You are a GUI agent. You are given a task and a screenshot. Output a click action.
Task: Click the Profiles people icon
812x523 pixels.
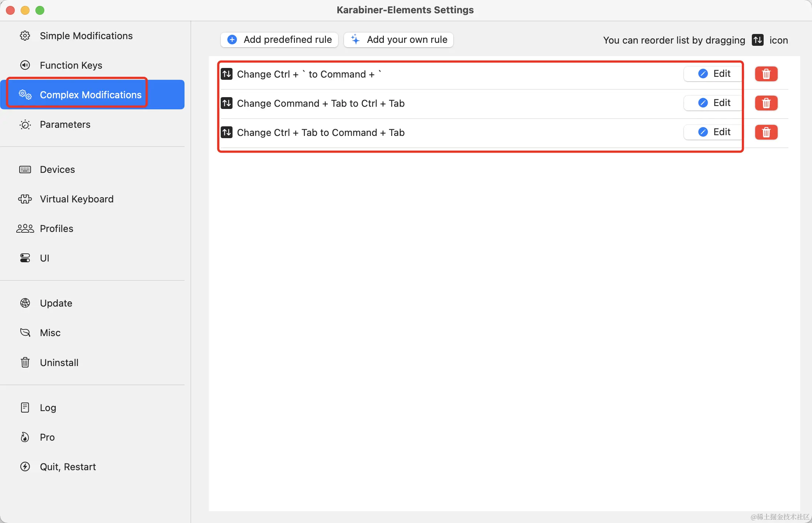(25, 229)
